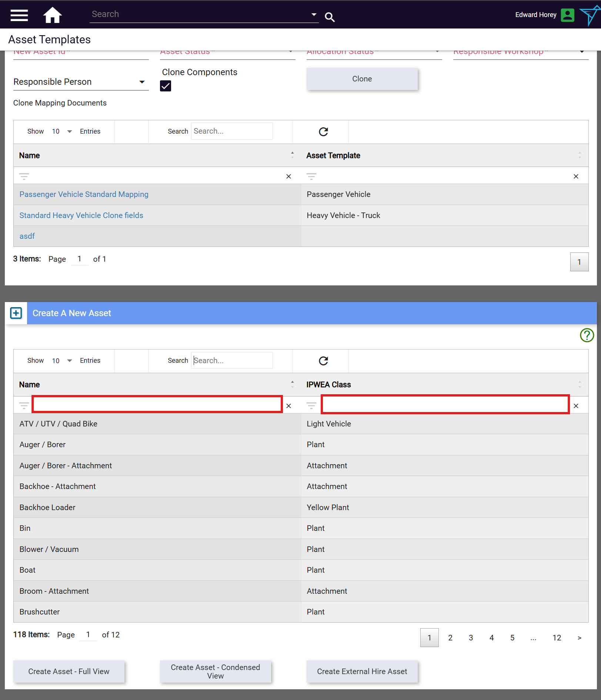This screenshot has height=700, width=601.
Task: Click Create Asset - Condensed View button
Action: [x=215, y=671]
